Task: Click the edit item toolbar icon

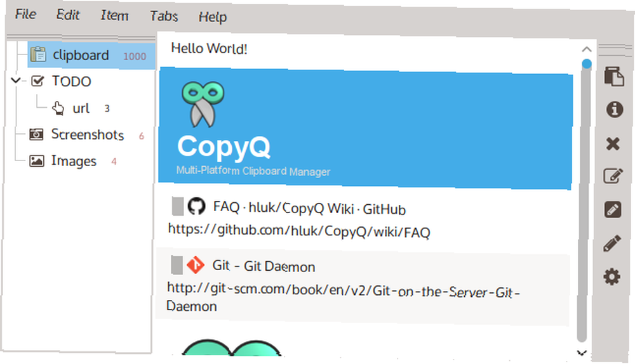Action: 613,176
